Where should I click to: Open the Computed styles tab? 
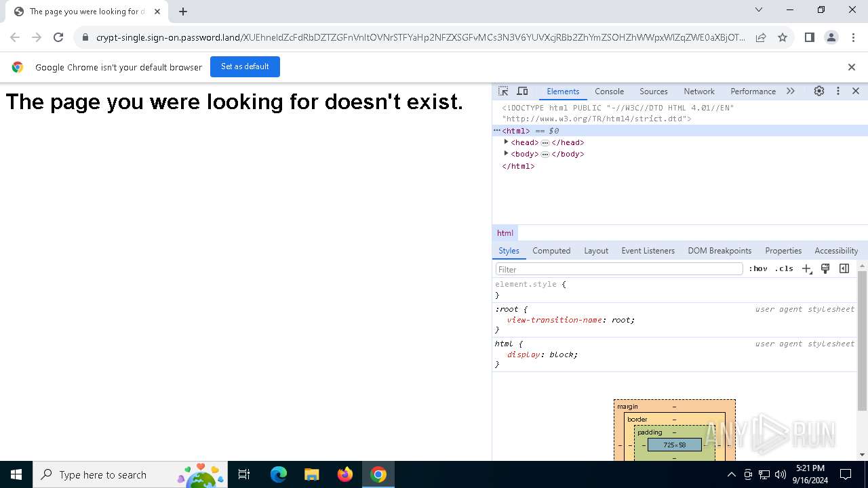click(x=551, y=251)
